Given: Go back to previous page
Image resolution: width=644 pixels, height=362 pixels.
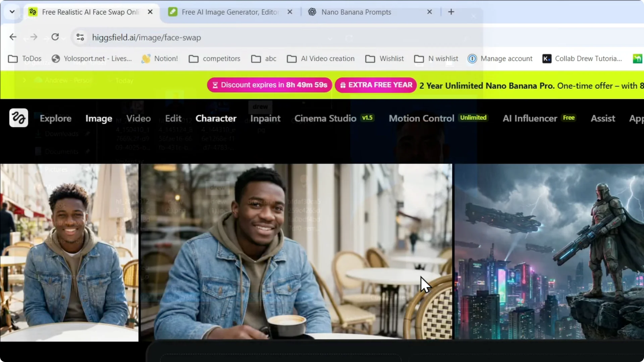Looking at the screenshot, I should [13, 37].
